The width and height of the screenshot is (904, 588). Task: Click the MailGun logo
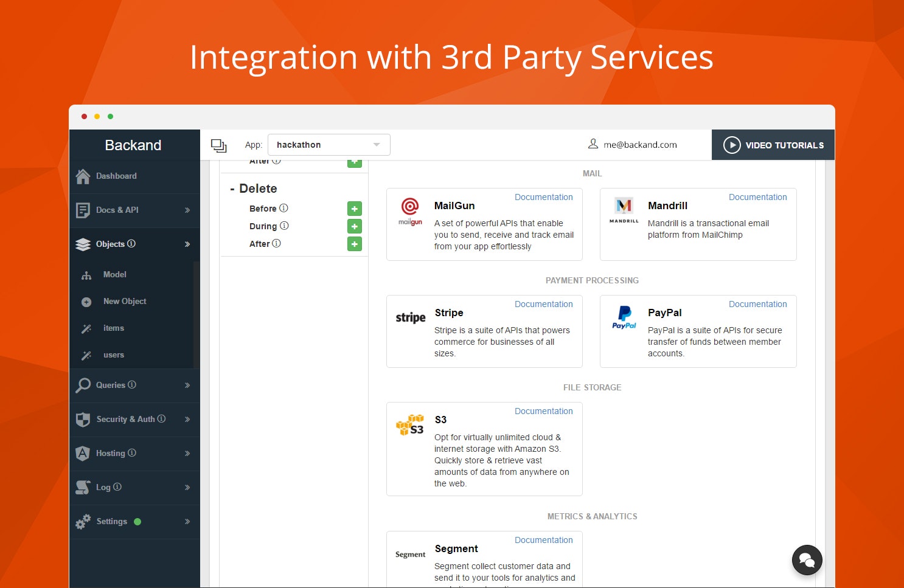(411, 212)
